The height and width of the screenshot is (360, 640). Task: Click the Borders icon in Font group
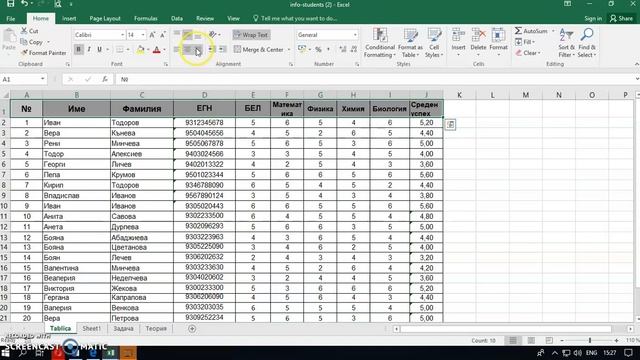120,50
